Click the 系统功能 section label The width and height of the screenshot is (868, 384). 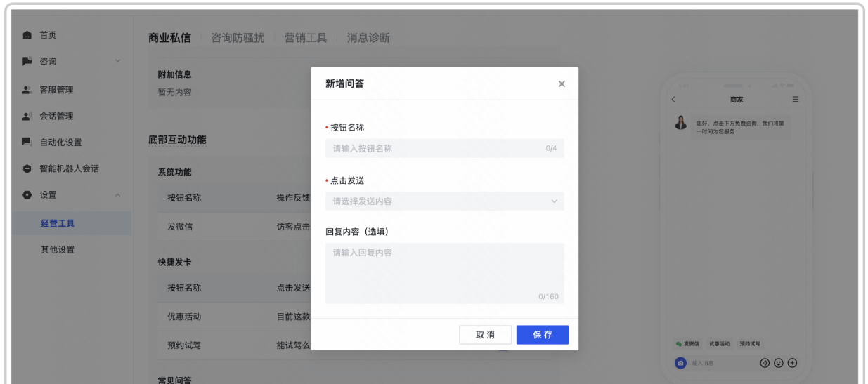174,173
